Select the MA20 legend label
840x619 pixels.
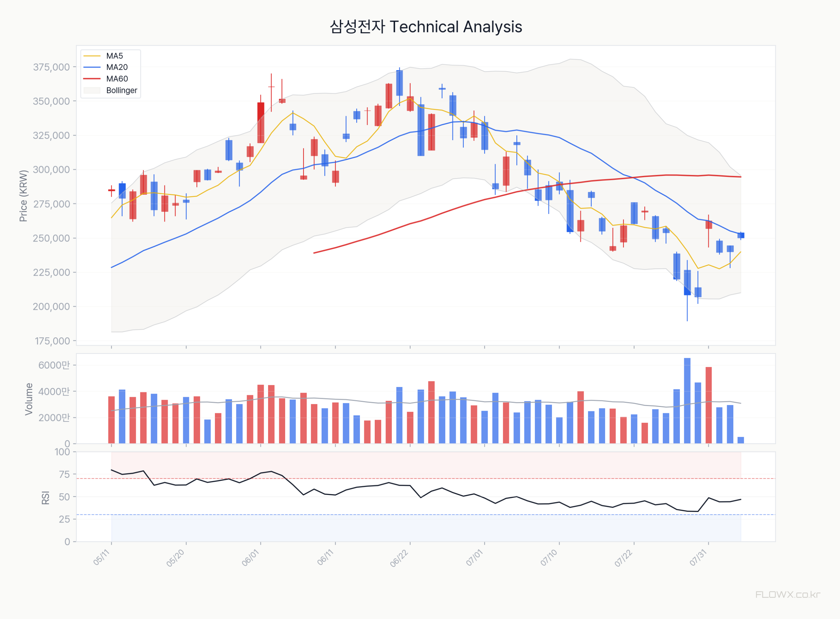[117, 67]
